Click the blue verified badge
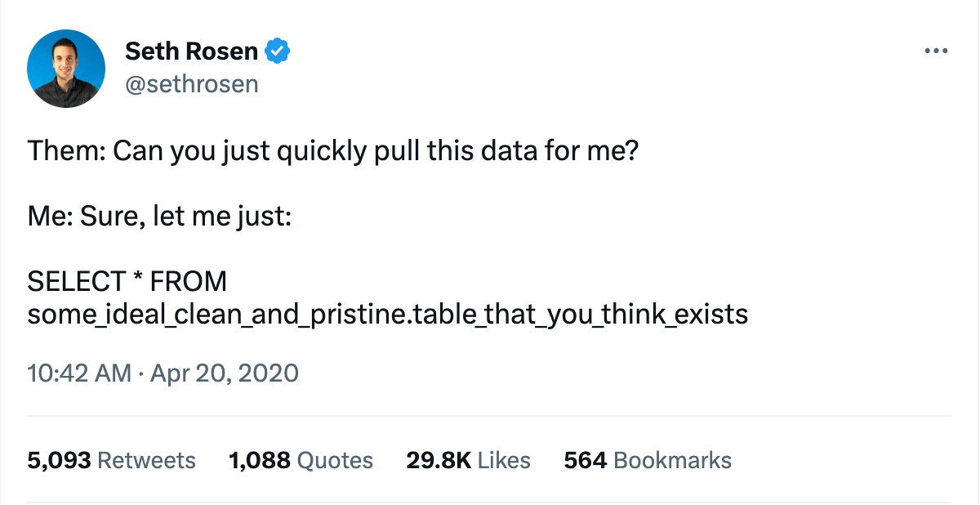 tap(278, 51)
